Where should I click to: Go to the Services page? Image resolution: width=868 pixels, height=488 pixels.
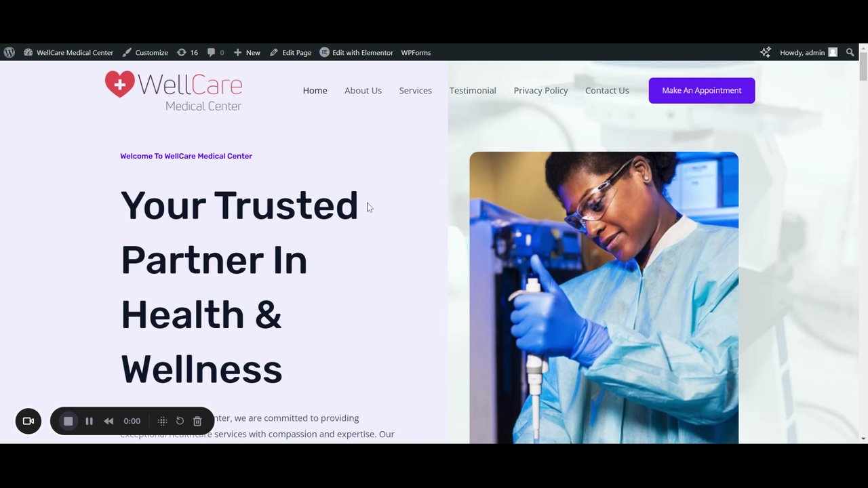tap(415, 90)
